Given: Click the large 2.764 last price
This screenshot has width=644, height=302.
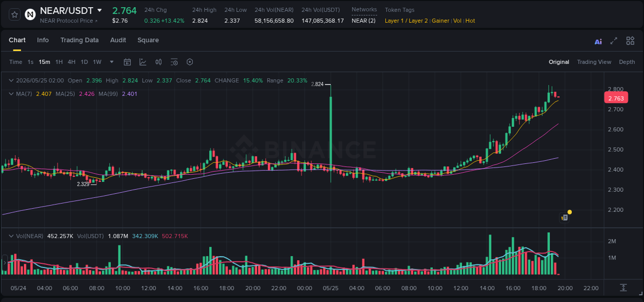Looking at the screenshot, I should point(125,10).
